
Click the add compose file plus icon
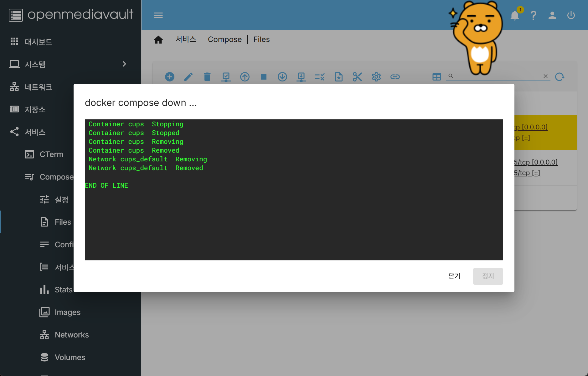170,77
